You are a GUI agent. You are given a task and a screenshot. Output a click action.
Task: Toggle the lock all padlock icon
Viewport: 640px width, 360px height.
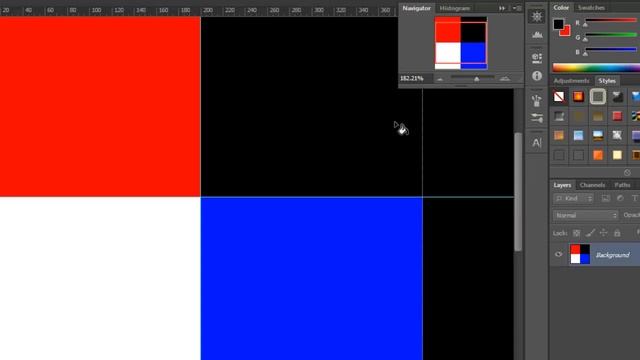(x=617, y=233)
